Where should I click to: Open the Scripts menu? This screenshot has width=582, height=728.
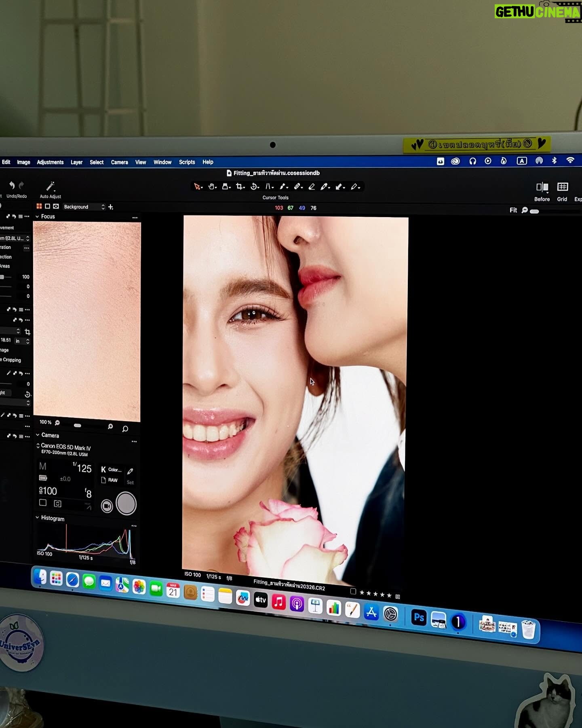[x=187, y=162]
